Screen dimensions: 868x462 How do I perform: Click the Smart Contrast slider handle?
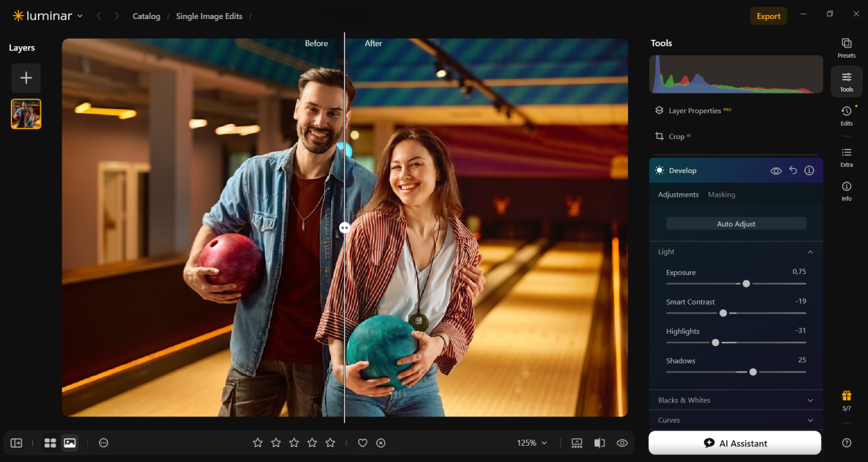pos(723,313)
